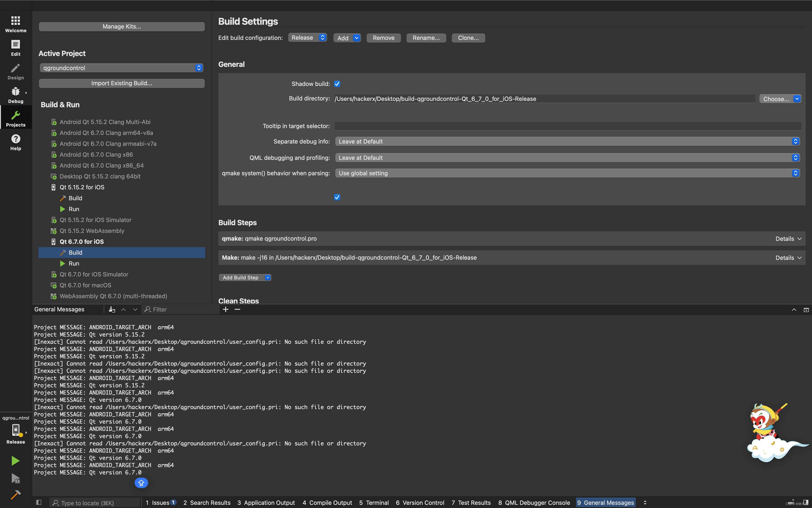Image resolution: width=812 pixels, height=508 pixels.
Task: Select the General Messages tab
Action: tap(605, 502)
